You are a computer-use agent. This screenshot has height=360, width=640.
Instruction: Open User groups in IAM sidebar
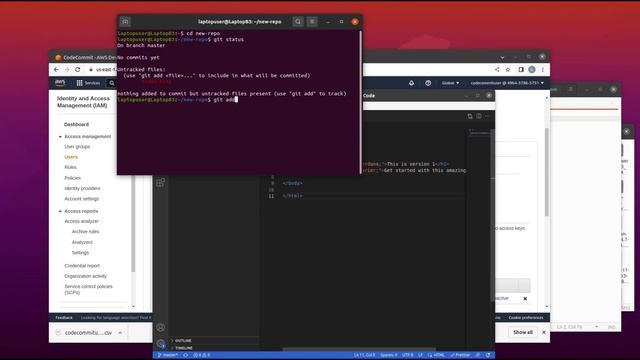(77, 147)
